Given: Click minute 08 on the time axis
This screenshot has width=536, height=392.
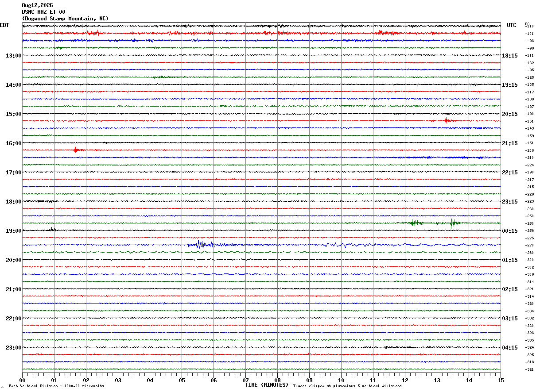Looking at the screenshot, I should 278,380.
